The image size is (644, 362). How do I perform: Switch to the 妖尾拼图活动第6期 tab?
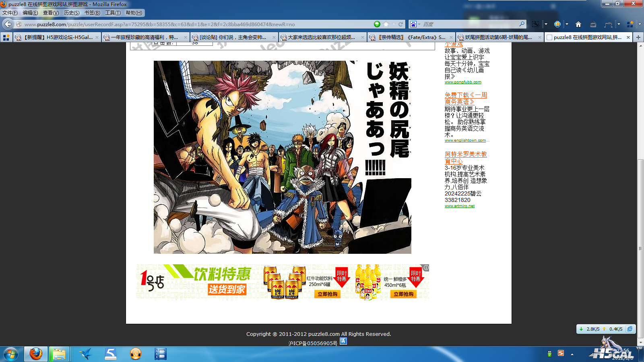click(498, 37)
